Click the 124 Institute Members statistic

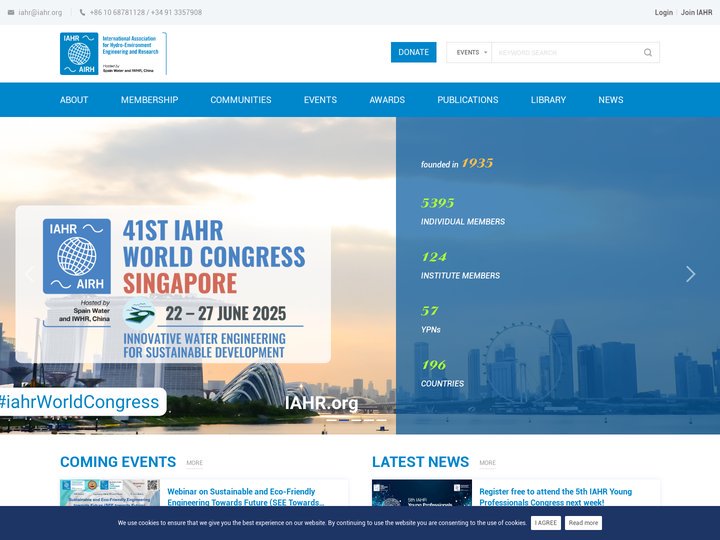pyautogui.click(x=460, y=266)
